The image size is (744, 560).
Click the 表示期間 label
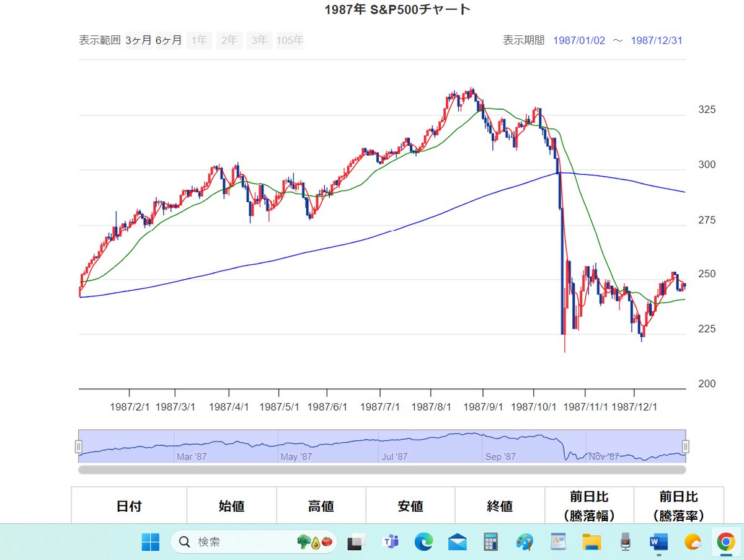coord(523,40)
